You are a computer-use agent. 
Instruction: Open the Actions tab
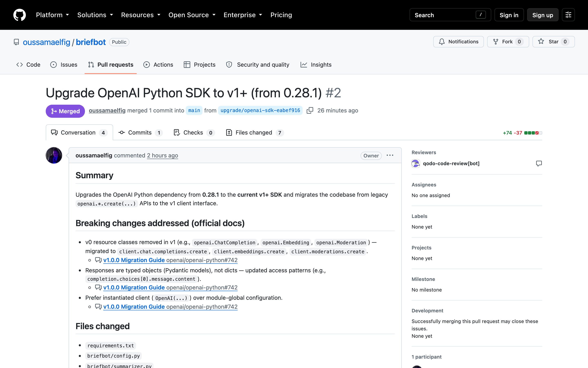pos(158,64)
